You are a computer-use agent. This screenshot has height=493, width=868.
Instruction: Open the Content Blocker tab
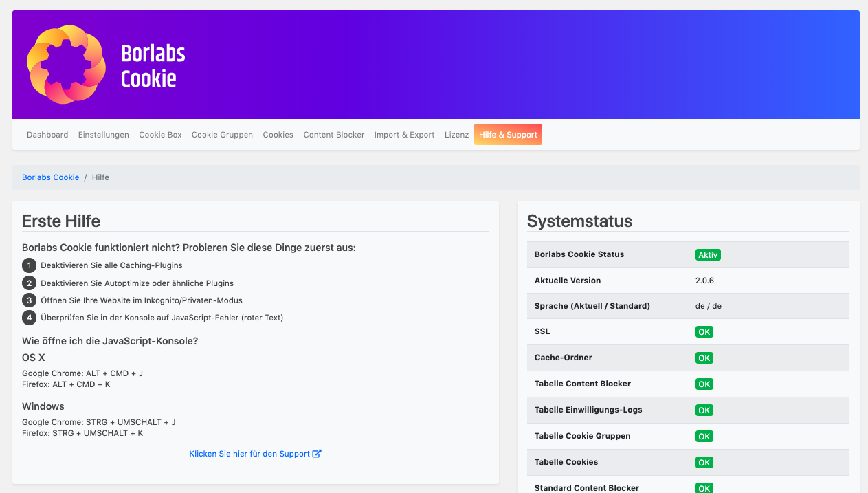[334, 135]
